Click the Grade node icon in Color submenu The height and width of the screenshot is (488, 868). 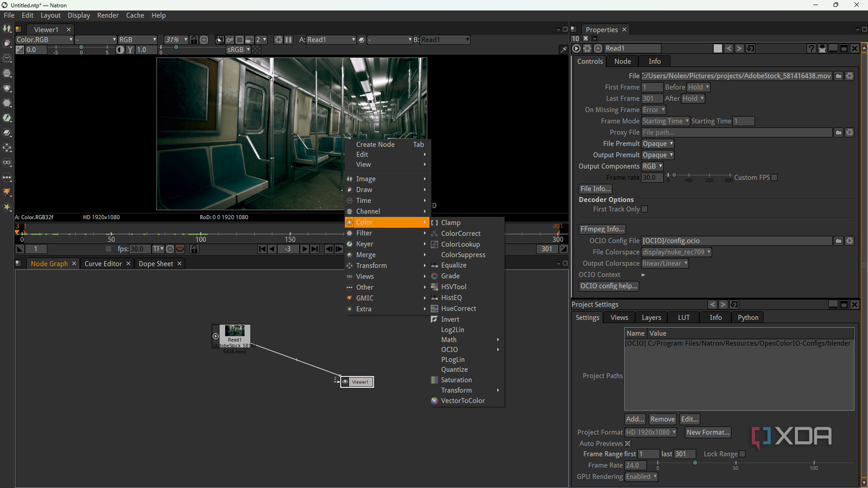[435, 276]
